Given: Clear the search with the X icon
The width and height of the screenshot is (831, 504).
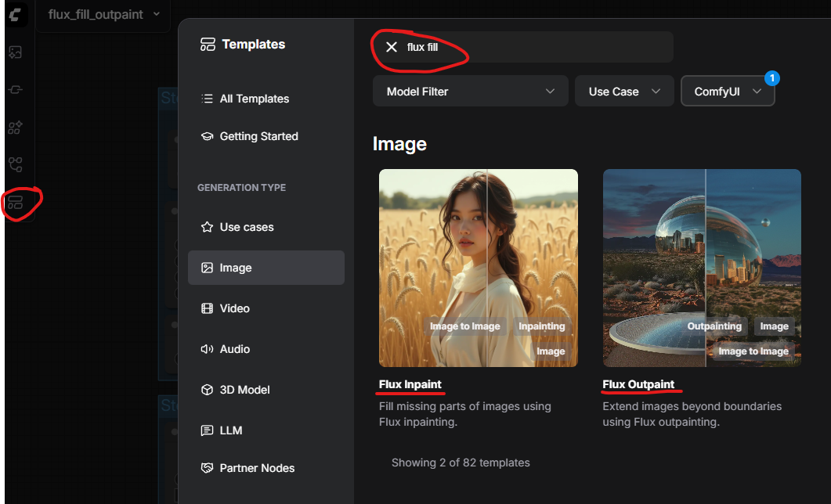Looking at the screenshot, I should point(392,47).
